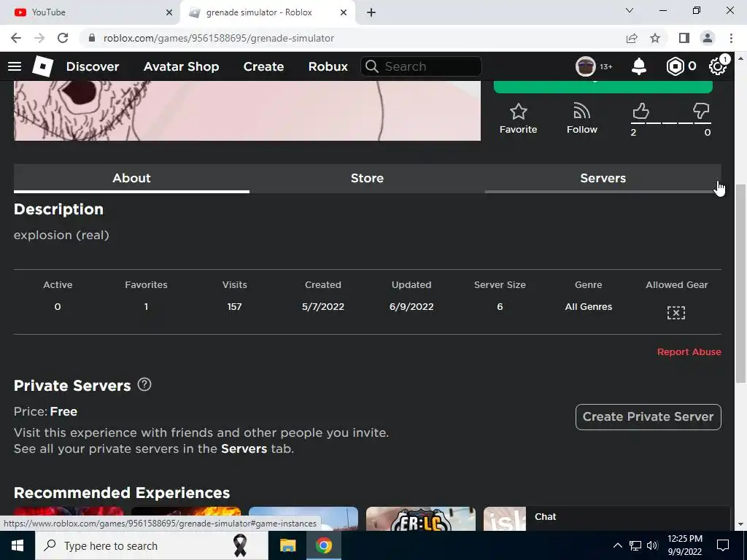747x560 pixels.
Task: Click the description text explosion (real)
Action: 61,235
